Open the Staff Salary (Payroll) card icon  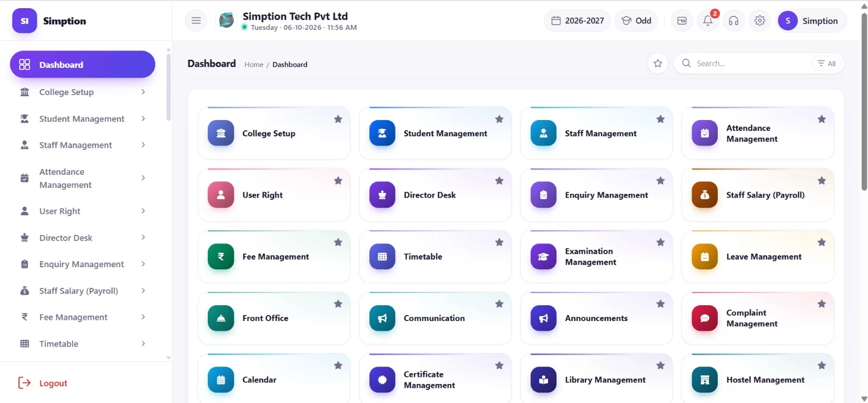tap(705, 195)
